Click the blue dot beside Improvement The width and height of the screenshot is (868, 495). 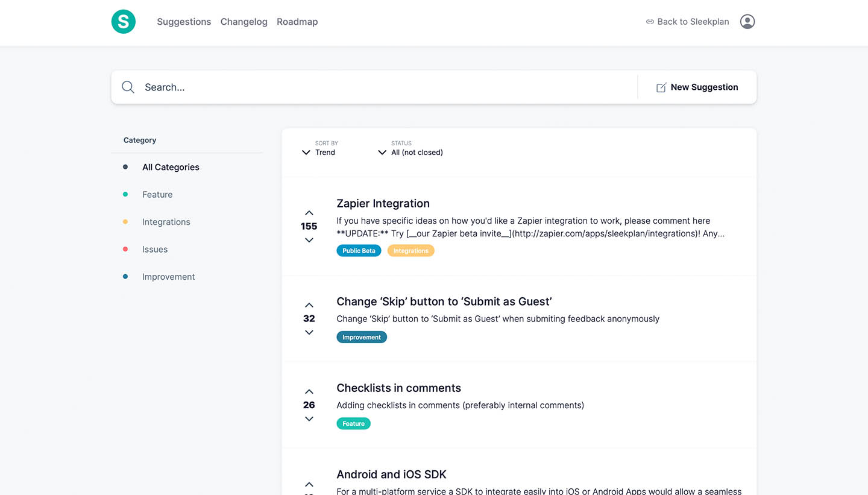coord(125,277)
